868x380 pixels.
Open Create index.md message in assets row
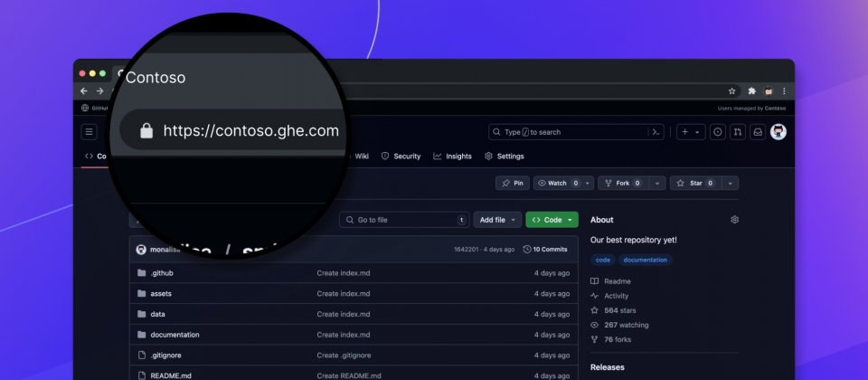coord(344,293)
